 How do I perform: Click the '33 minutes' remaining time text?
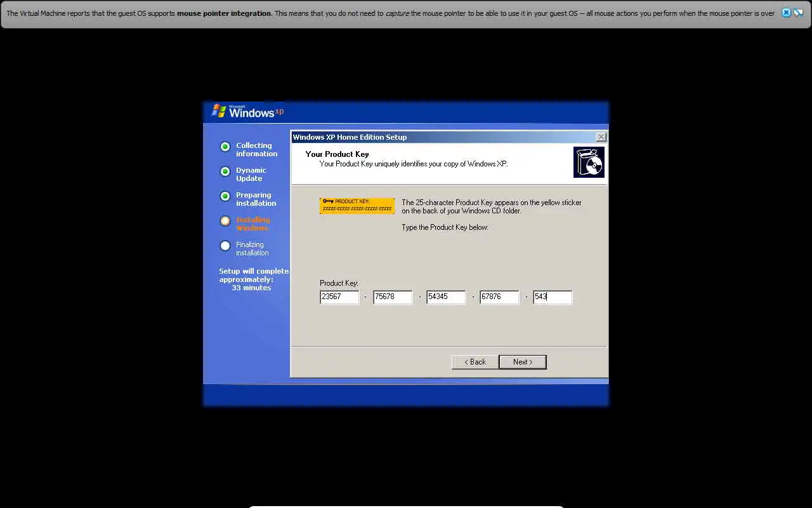click(x=251, y=288)
